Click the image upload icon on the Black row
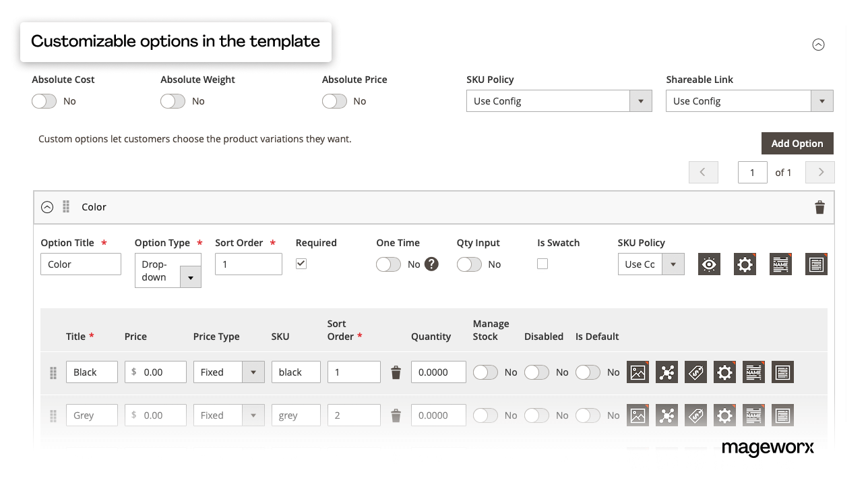The image size is (868, 491). pyautogui.click(x=638, y=372)
